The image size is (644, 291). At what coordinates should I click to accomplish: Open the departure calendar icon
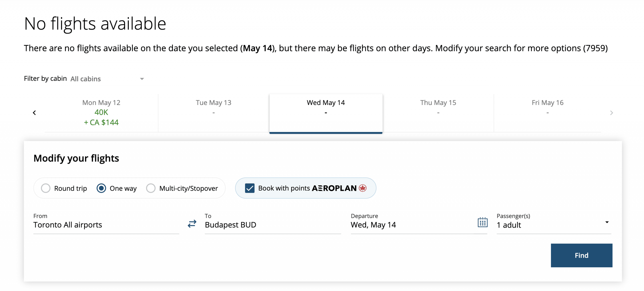tap(482, 222)
